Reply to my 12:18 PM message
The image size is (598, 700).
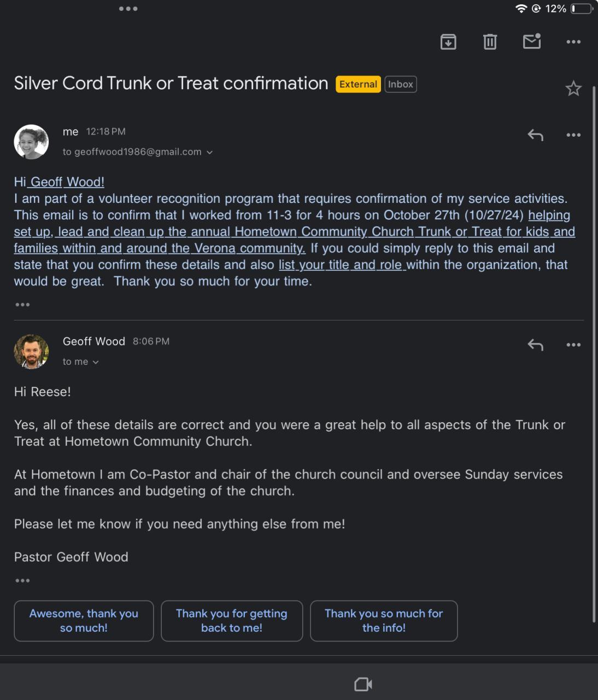click(535, 135)
